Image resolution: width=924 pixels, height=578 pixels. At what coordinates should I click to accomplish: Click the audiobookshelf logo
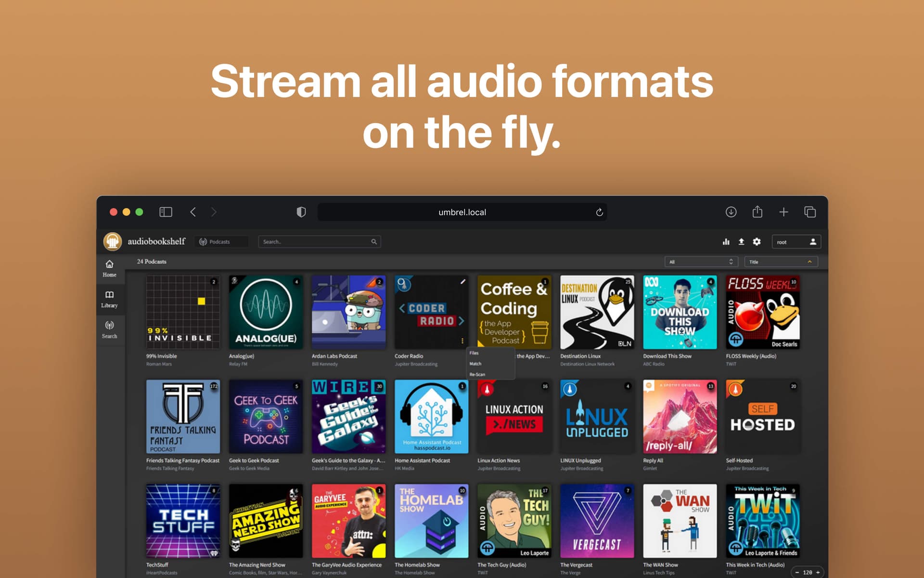tap(112, 241)
